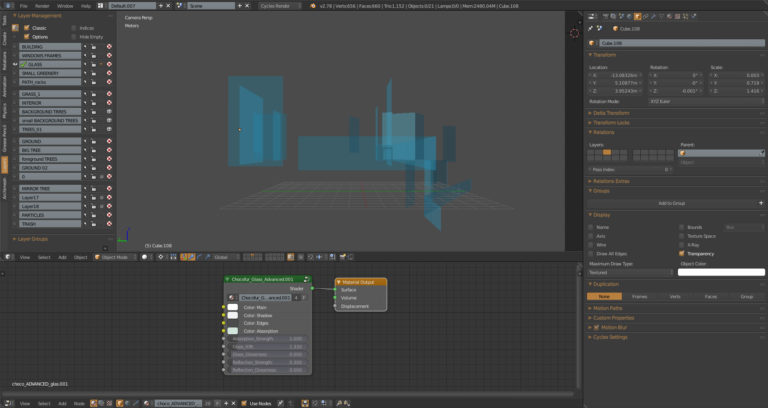Screen dimensions: 768x408
Task: Click the object icon in Parent field
Action: (x=684, y=153)
